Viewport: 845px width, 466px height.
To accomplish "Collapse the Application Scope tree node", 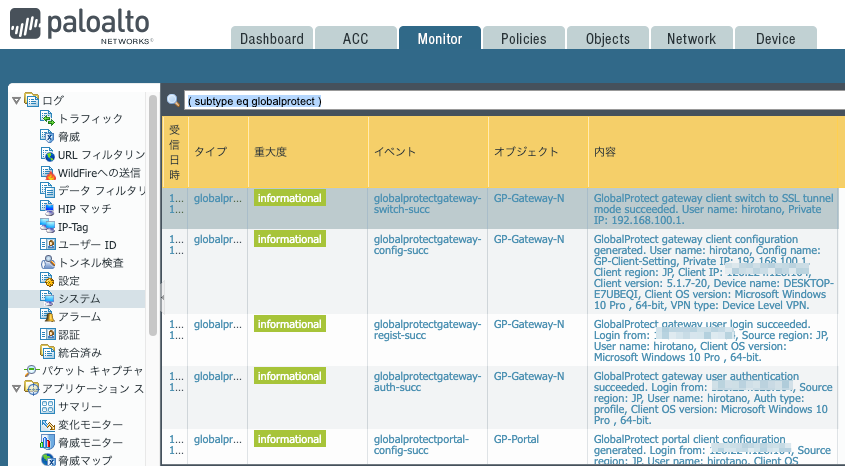I will coord(16,388).
